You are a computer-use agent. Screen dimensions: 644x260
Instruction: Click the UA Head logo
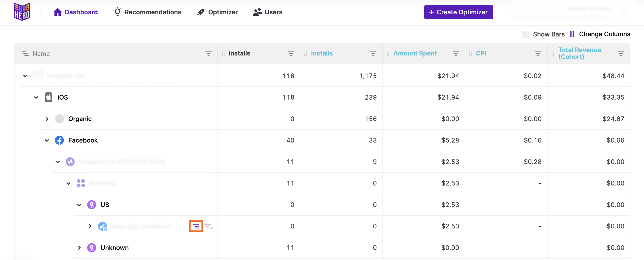(22, 12)
